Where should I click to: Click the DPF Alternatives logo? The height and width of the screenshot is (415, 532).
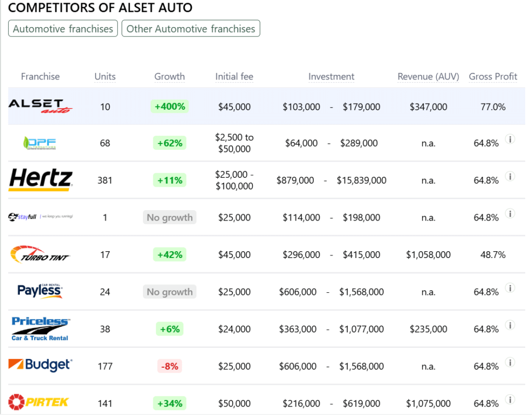[39, 143]
